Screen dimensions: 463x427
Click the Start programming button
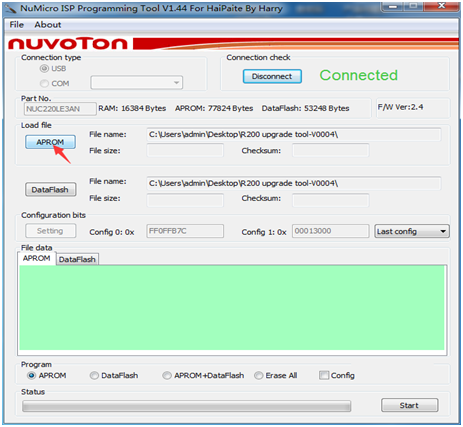tap(410, 405)
